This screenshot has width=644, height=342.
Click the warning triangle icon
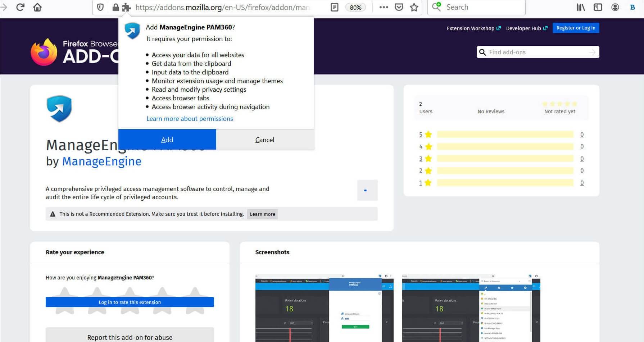(x=53, y=214)
